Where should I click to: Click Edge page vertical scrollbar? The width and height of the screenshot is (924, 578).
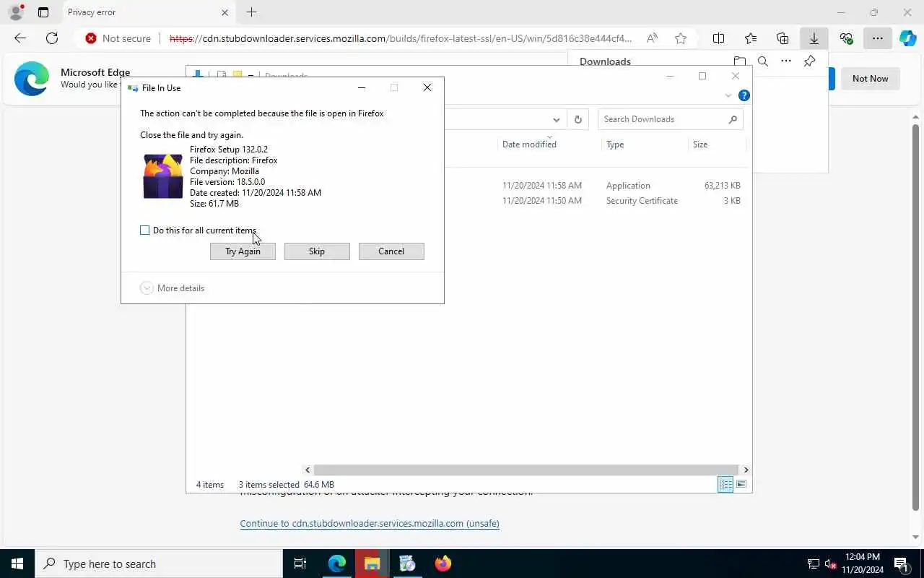pos(916,318)
